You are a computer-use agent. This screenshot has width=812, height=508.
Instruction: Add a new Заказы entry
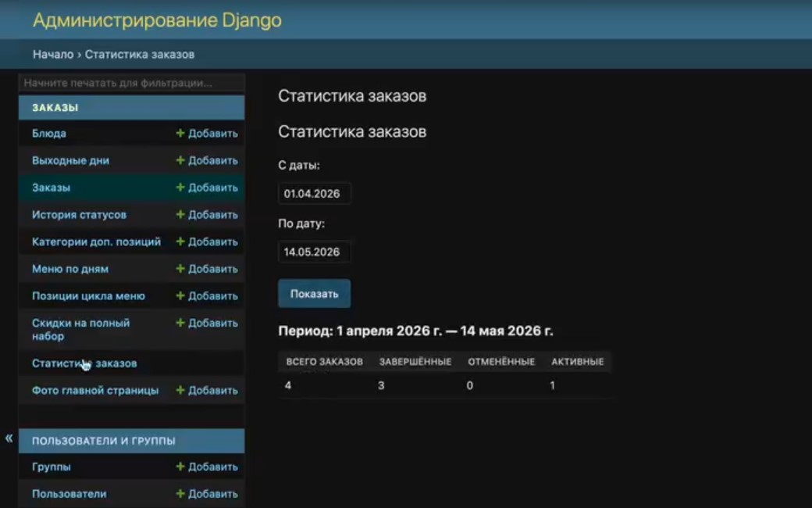point(207,188)
